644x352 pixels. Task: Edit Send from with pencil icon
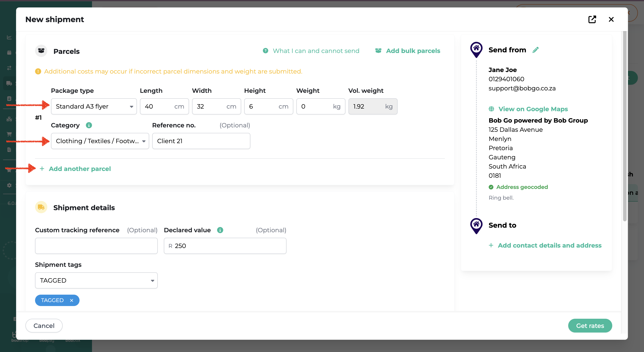click(535, 50)
